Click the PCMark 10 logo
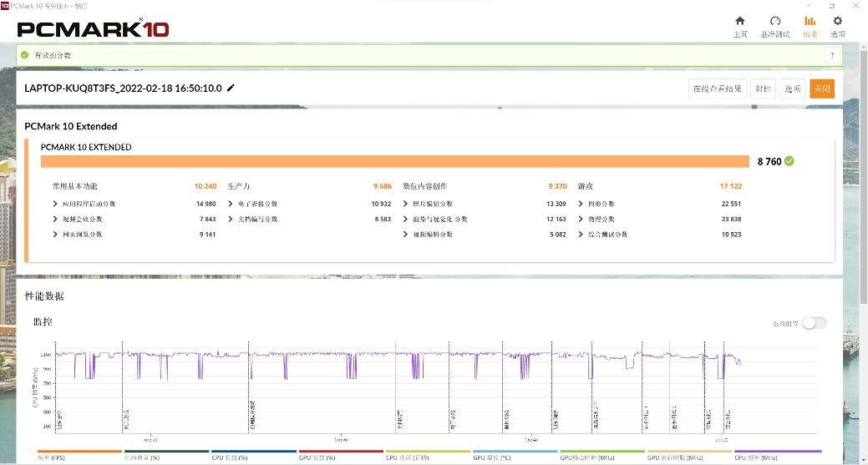Viewport: 868px width, 465px height. [93, 28]
